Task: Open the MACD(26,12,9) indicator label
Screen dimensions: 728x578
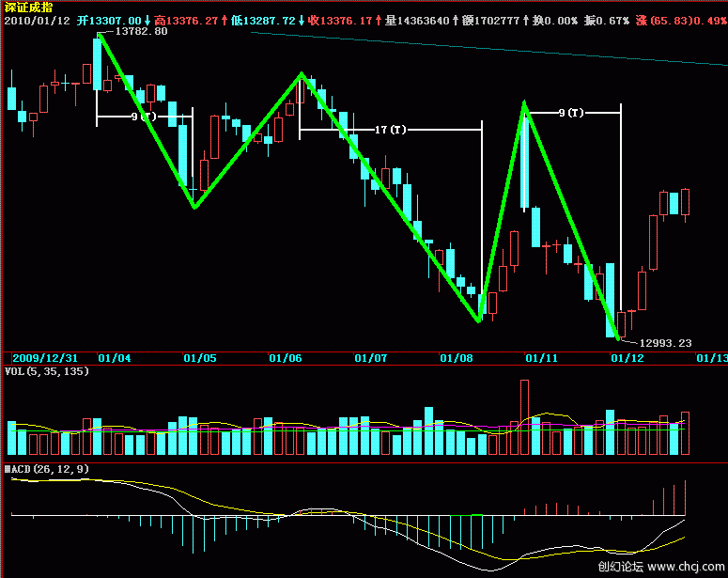Action: pyautogui.click(x=46, y=468)
